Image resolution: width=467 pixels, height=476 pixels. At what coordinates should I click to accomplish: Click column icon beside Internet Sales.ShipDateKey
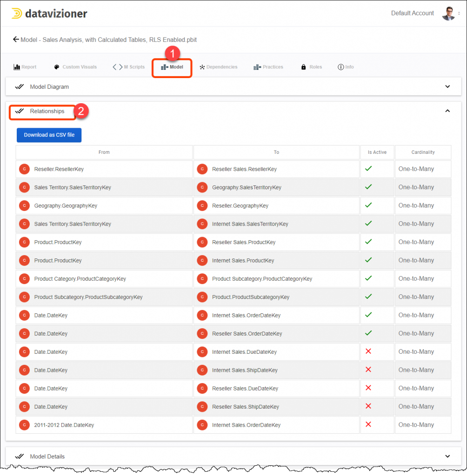[202, 370]
